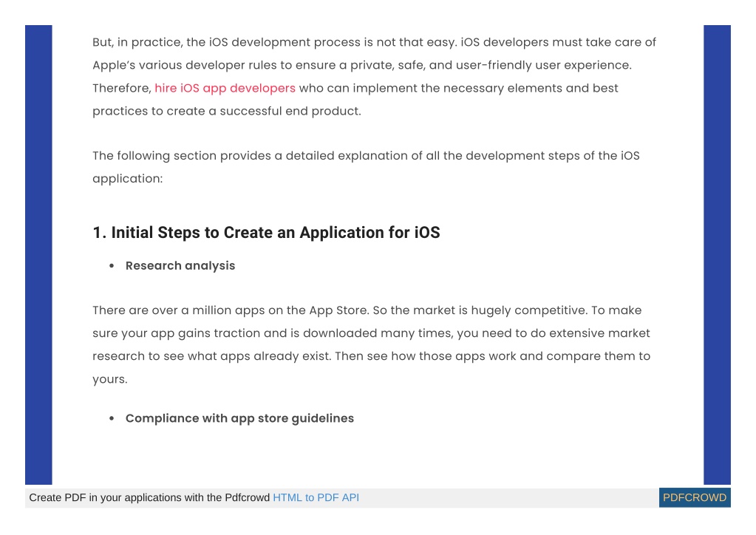Open the 'hire iOS app developers' link
Screen dimensions: 756x535
pyautogui.click(x=225, y=88)
